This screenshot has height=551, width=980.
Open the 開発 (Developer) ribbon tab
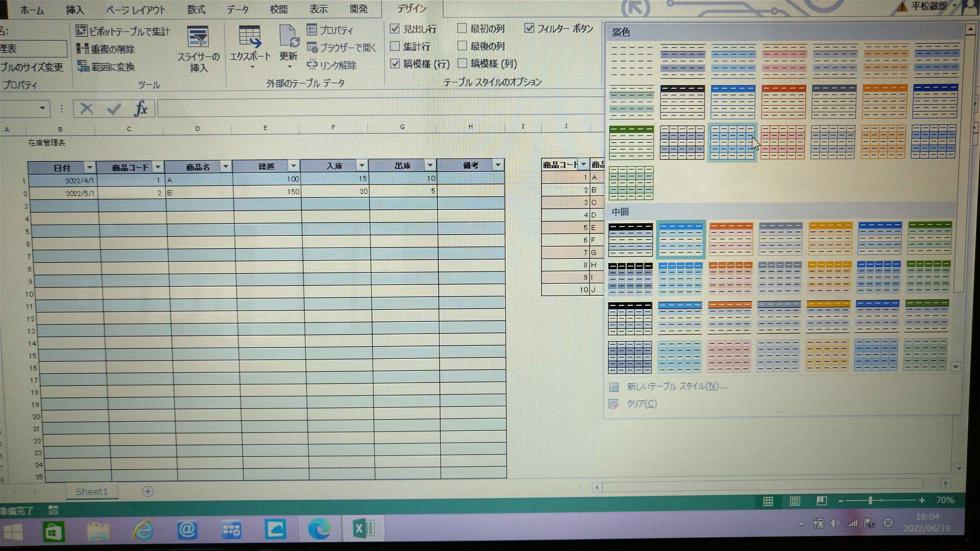[x=358, y=9]
